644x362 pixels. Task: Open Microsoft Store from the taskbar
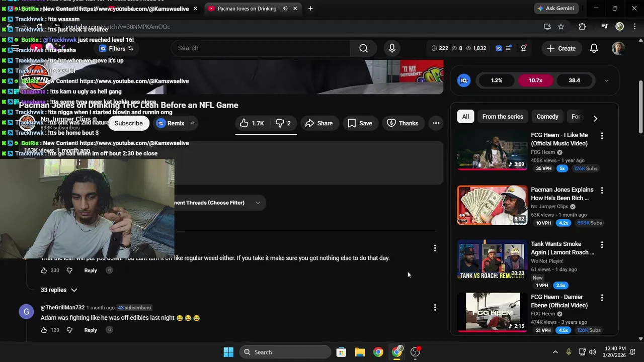341,352
